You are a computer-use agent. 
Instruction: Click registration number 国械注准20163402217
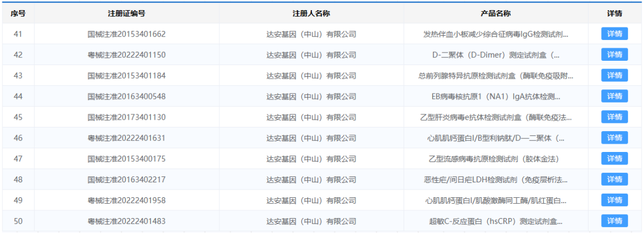[x=126, y=180]
